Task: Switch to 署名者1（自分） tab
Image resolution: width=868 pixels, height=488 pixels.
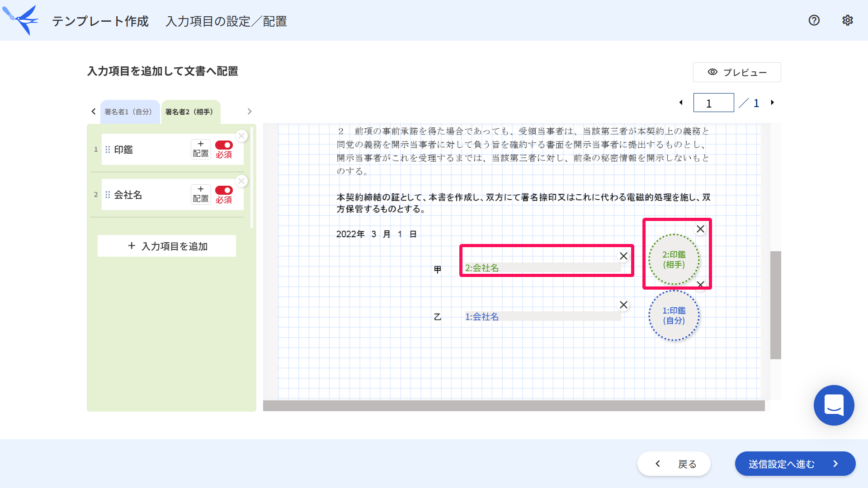Action: tap(130, 112)
